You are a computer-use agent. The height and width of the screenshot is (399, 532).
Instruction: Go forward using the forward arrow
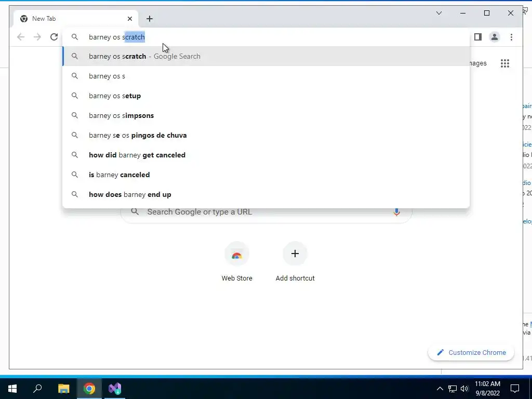[37, 37]
